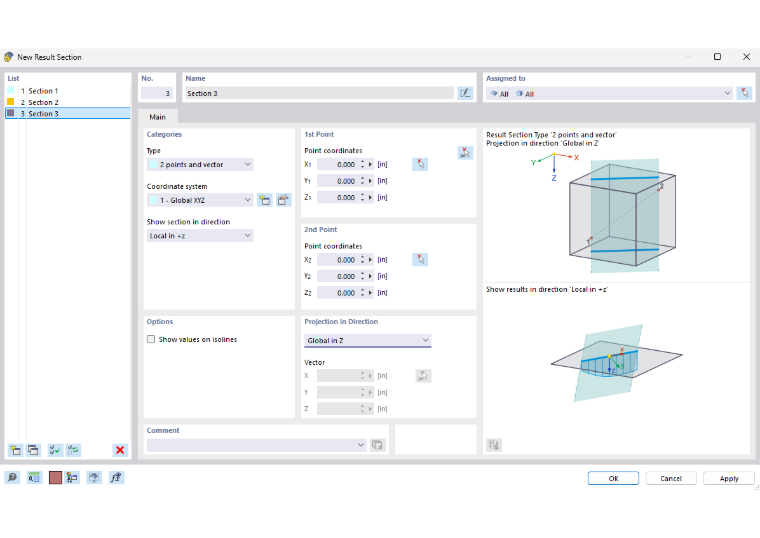
Task: Expand the Show section in direction dropdown
Action: [200, 236]
